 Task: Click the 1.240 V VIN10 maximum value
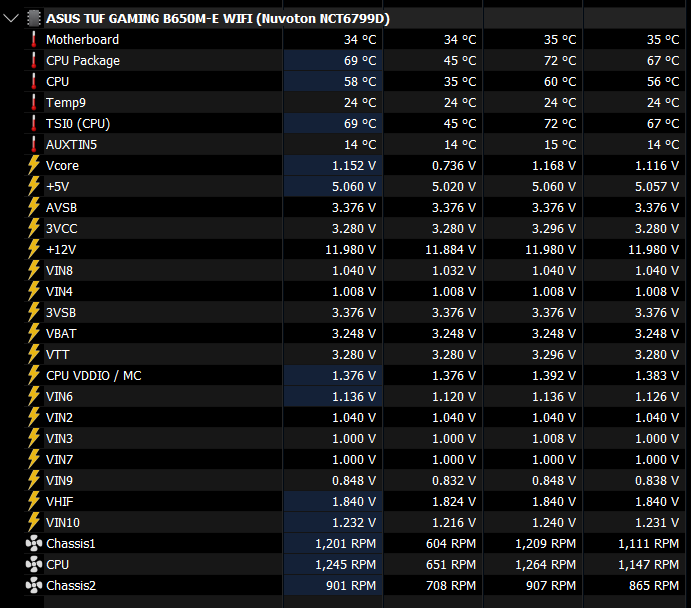(554, 523)
